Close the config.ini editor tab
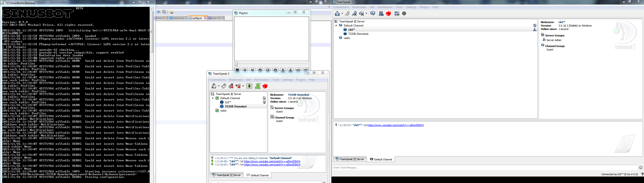The height and width of the screenshot is (183, 644). [x=205, y=18]
